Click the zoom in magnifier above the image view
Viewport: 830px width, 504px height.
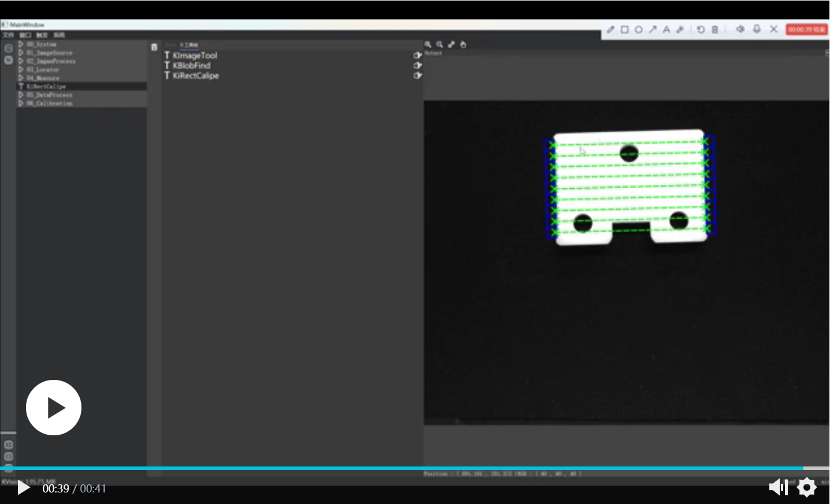pos(428,44)
